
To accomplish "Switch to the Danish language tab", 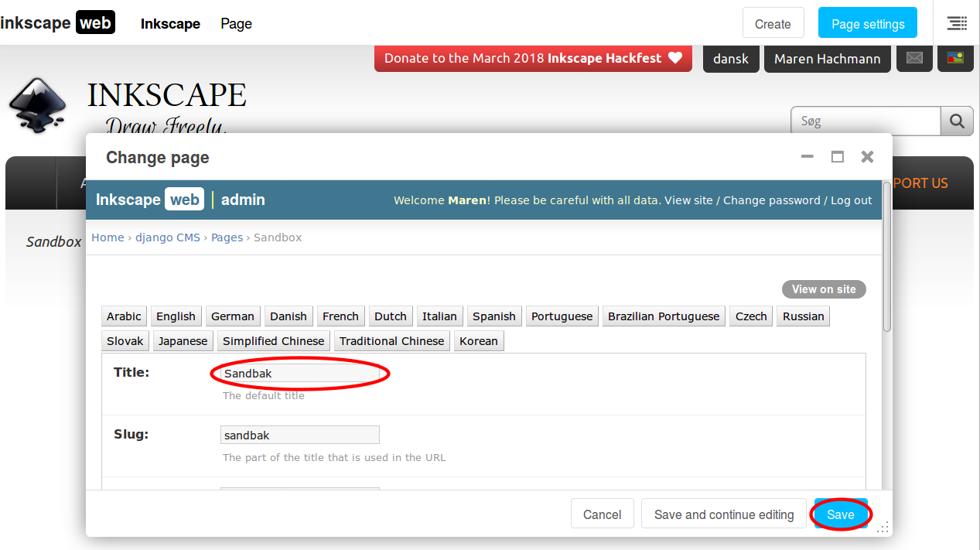I will coord(289,316).
